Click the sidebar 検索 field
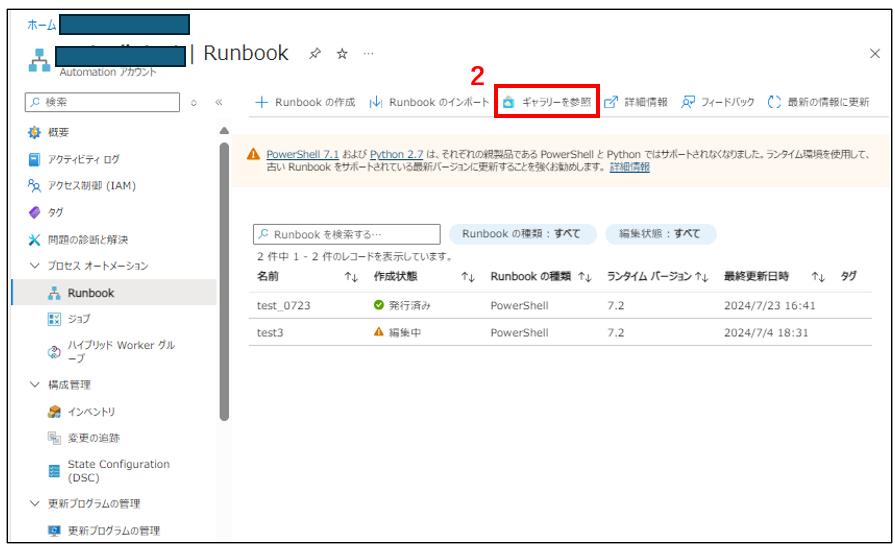 click(103, 102)
